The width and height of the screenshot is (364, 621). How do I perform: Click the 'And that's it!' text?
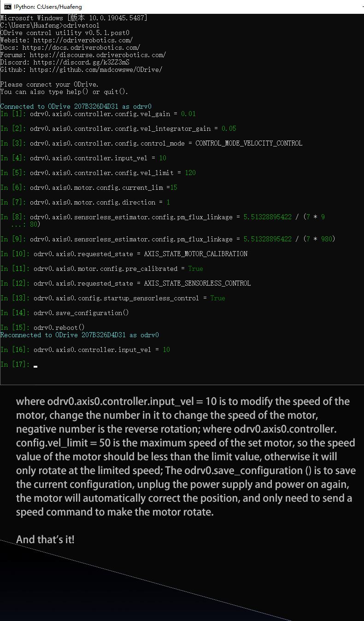pyautogui.click(x=45, y=539)
